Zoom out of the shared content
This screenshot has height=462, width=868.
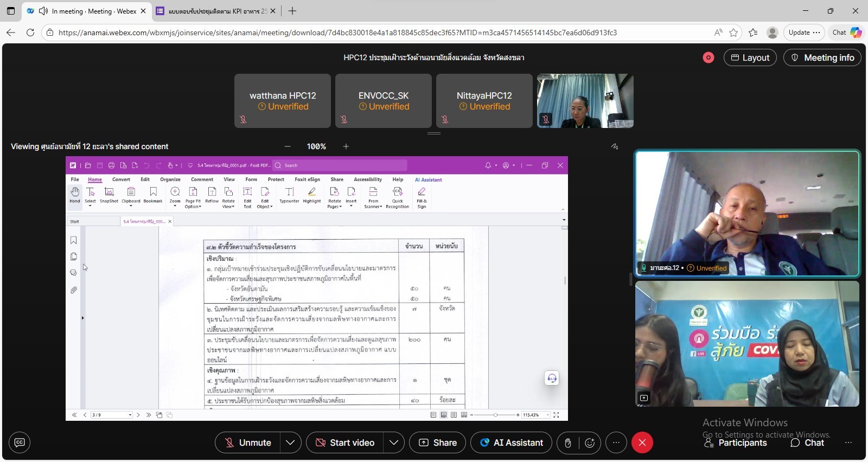click(288, 146)
